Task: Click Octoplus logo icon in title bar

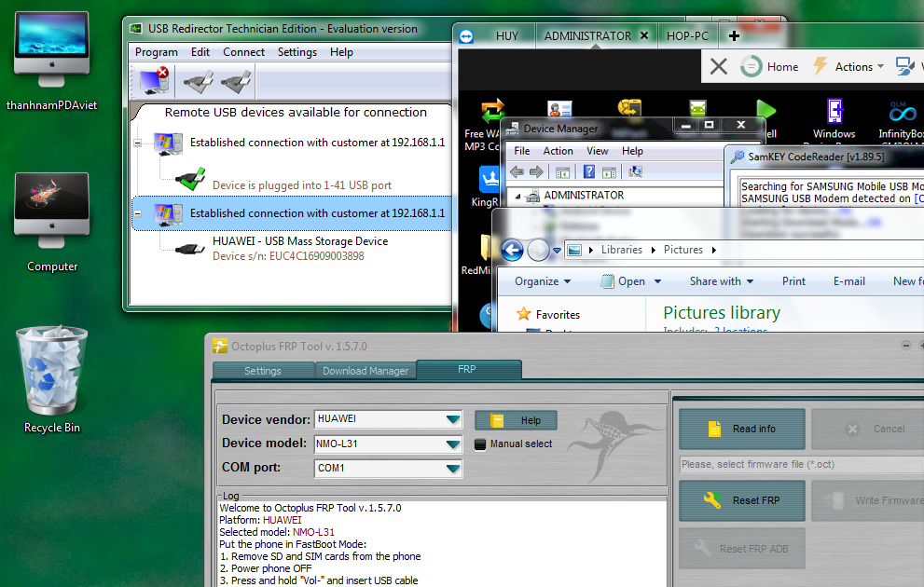Action: [220, 347]
